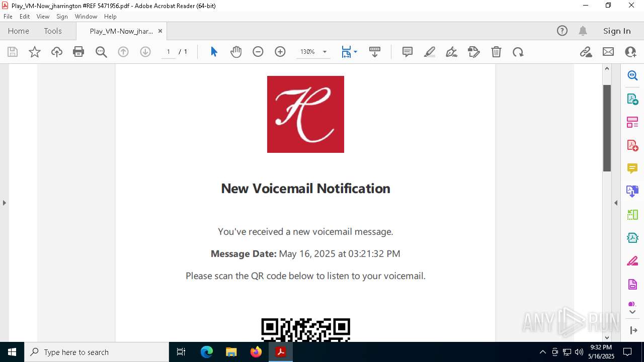Activate the Hand pan tool
This screenshot has height=362, width=644.
pos(236,52)
